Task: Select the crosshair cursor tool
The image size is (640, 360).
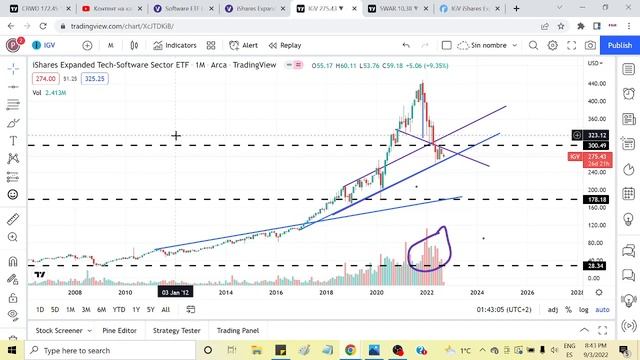Action: 13,69
